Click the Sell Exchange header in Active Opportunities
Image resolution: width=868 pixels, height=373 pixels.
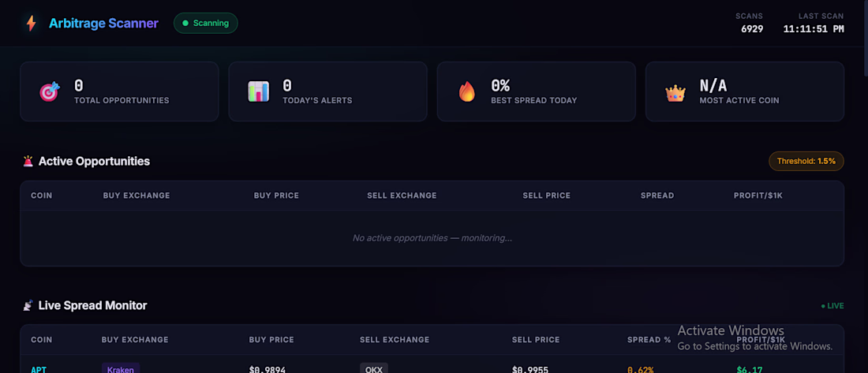[x=402, y=196]
